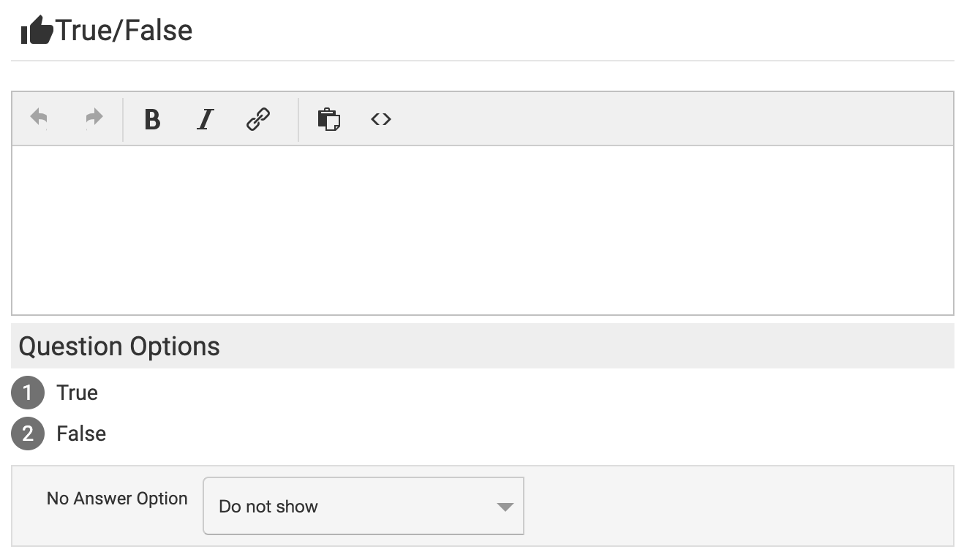Choose the False answer option text
The image size is (964, 560).
pos(81,434)
